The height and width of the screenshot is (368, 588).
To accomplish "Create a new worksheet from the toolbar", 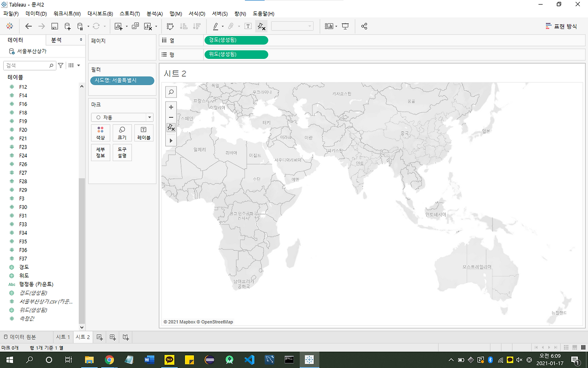I will [118, 26].
